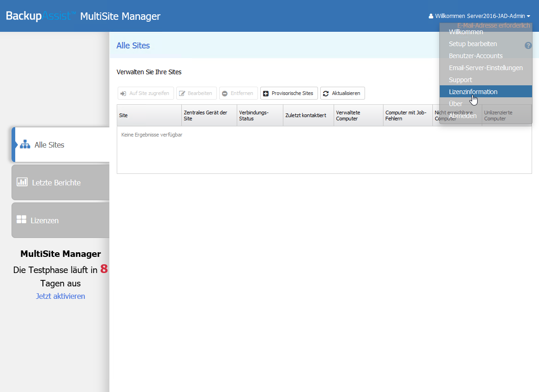Screen dimensions: 539x392
Task: Click the minus icon on Entfernen
Action: [224, 94]
